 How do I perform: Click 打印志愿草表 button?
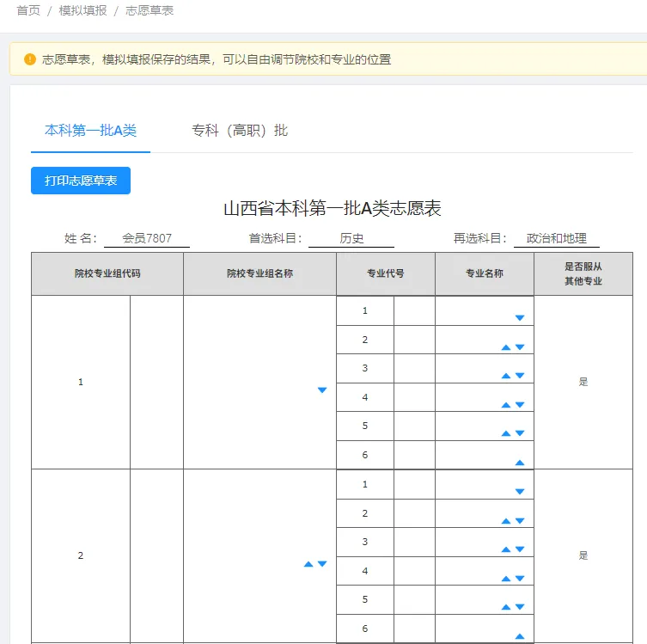coord(81,181)
